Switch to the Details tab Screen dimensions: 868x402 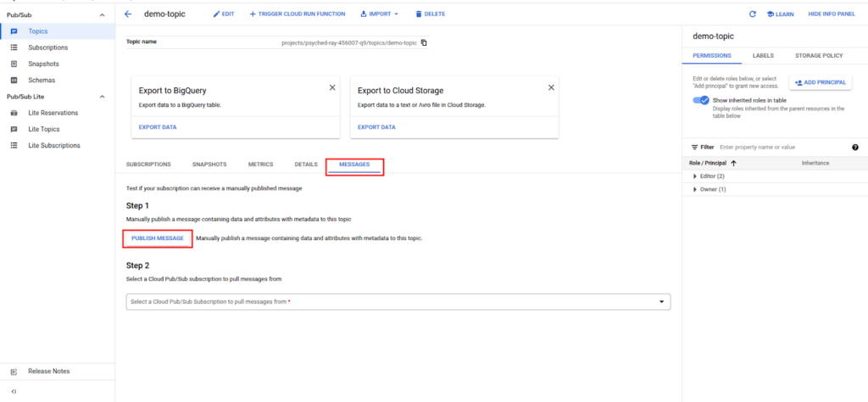click(306, 165)
